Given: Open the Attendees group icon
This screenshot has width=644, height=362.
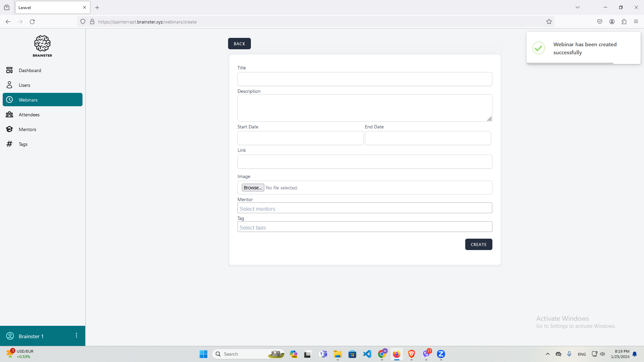Looking at the screenshot, I should (9, 115).
